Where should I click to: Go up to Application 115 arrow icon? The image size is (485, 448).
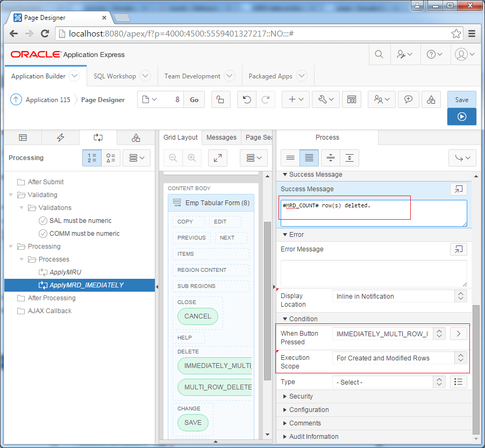coord(16,100)
